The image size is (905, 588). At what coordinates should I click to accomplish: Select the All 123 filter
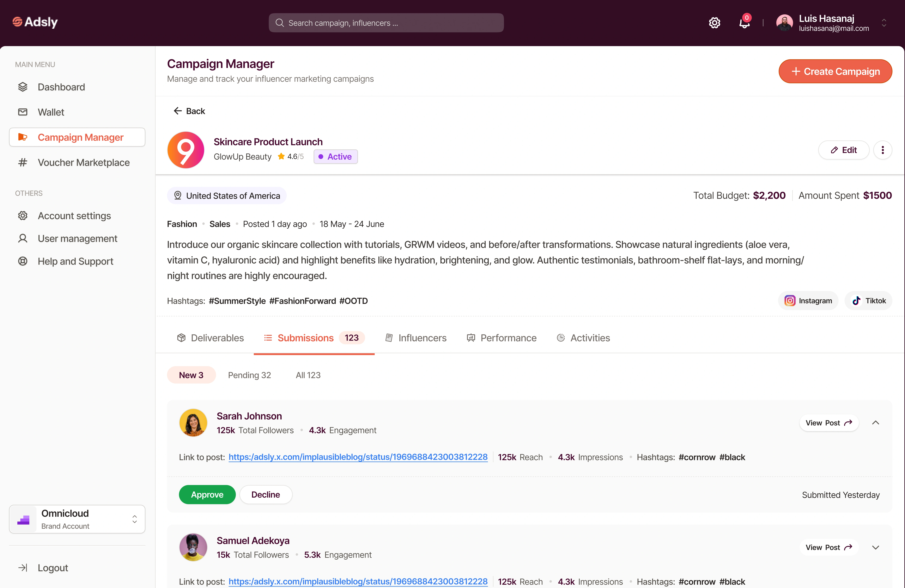tap(308, 375)
